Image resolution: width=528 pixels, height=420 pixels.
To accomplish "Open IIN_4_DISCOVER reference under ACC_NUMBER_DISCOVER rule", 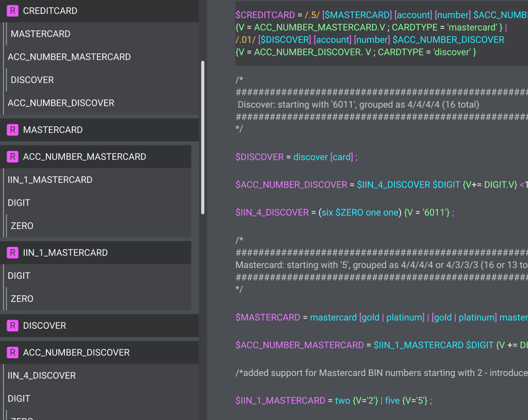I will point(42,376).
